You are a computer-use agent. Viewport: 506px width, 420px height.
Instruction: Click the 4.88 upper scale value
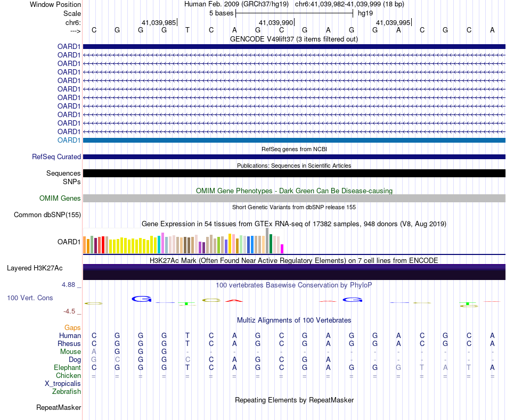(68, 285)
